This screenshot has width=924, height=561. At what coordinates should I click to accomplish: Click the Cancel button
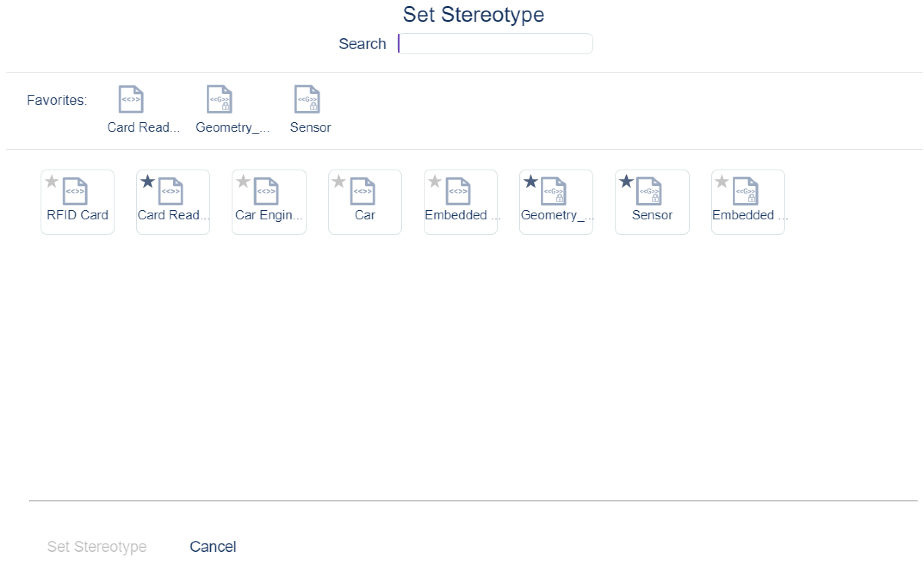tap(213, 547)
